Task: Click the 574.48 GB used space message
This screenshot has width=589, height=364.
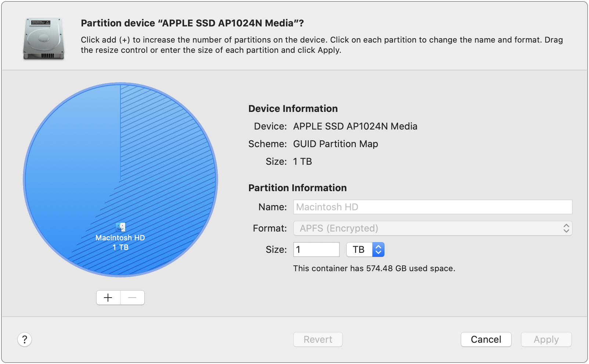Action: click(374, 268)
